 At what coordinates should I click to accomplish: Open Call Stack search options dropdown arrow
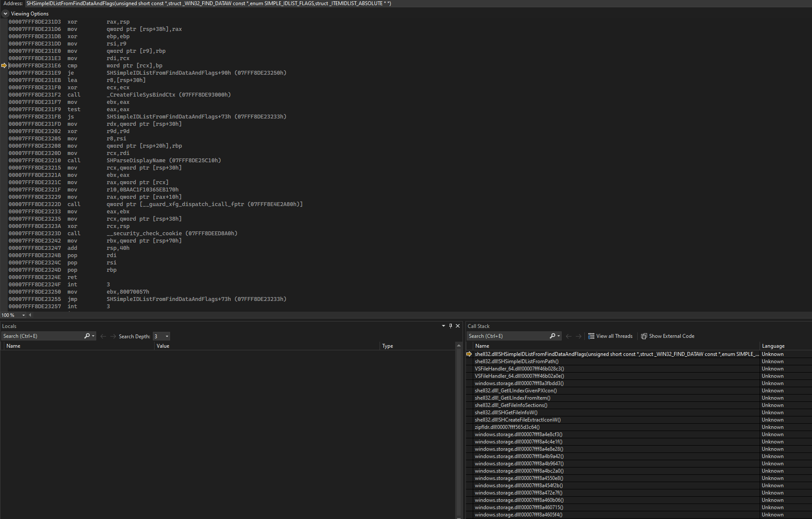(559, 336)
